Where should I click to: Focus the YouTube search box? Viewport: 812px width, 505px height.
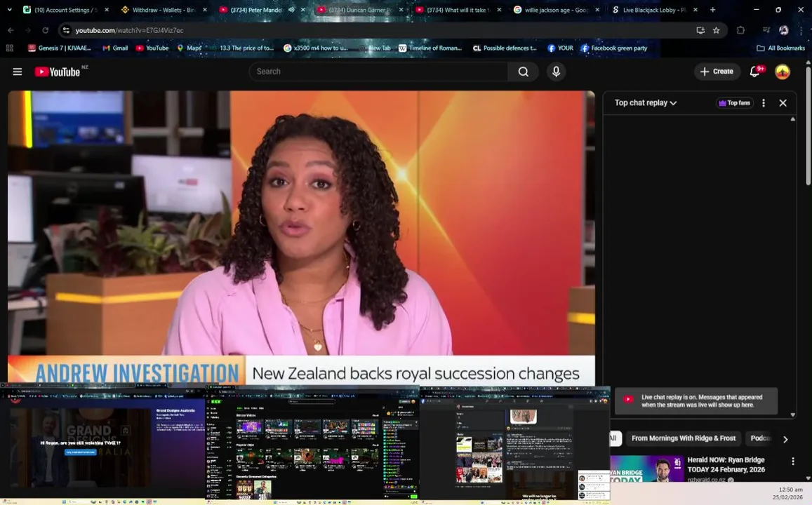click(x=378, y=72)
